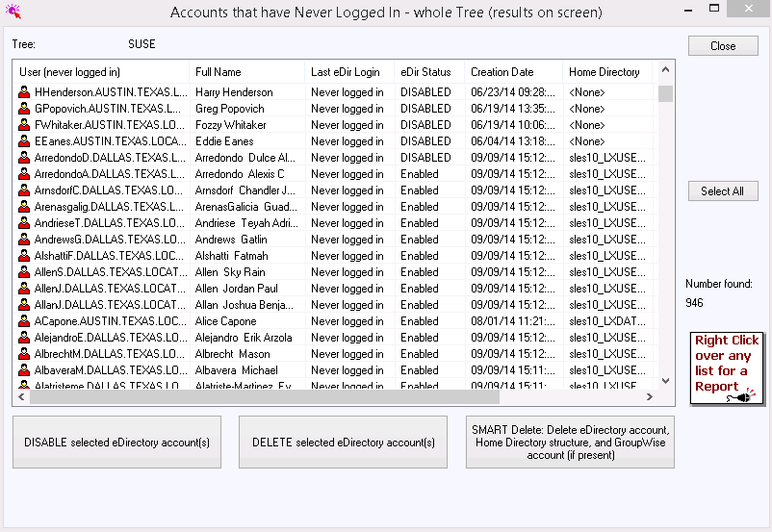Click user icon beside AlshattiF.DALLAS row
Viewport: 772px width, 532px height.
point(25,256)
